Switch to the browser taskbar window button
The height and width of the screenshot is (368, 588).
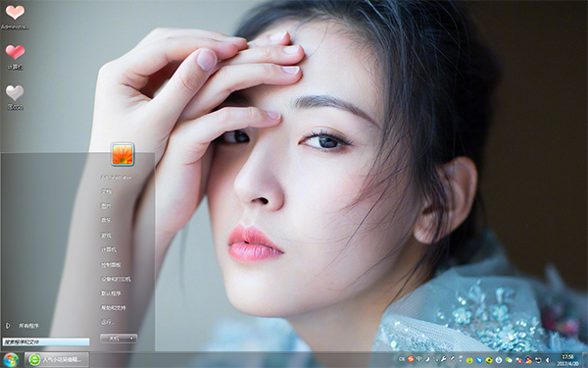click(57, 360)
